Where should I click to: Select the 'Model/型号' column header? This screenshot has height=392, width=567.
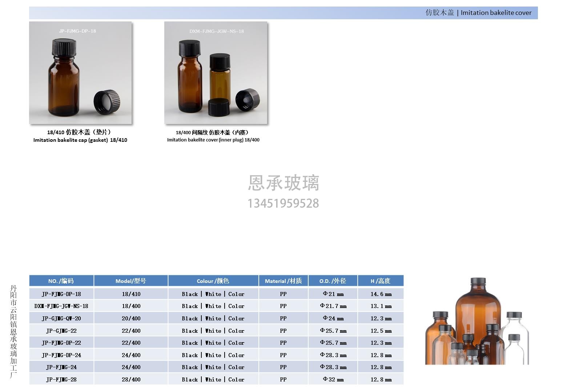click(131, 281)
